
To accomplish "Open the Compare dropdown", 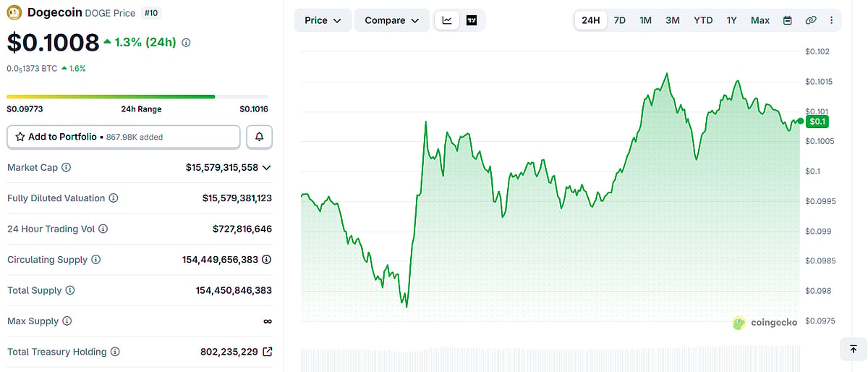I will click(391, 20).
